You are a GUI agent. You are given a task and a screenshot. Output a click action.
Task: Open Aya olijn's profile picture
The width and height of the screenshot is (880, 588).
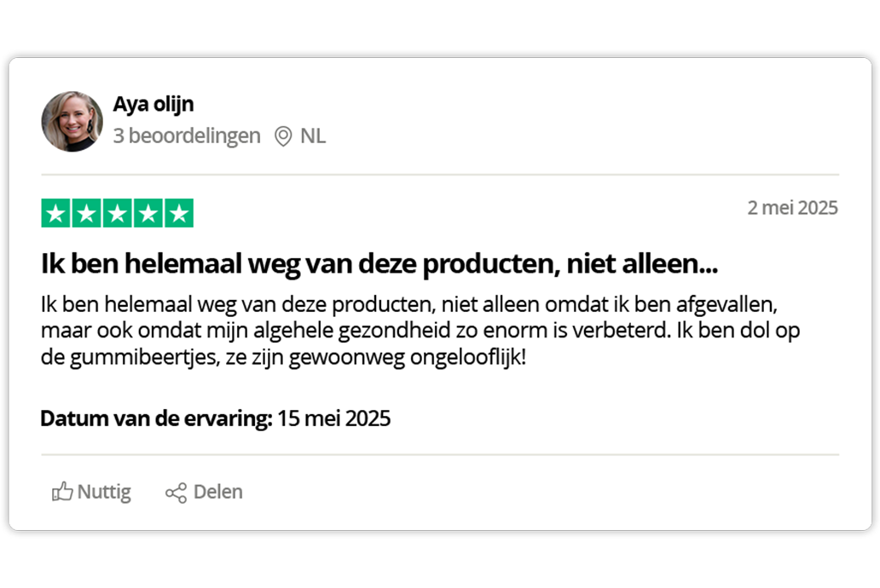point(72,121)
